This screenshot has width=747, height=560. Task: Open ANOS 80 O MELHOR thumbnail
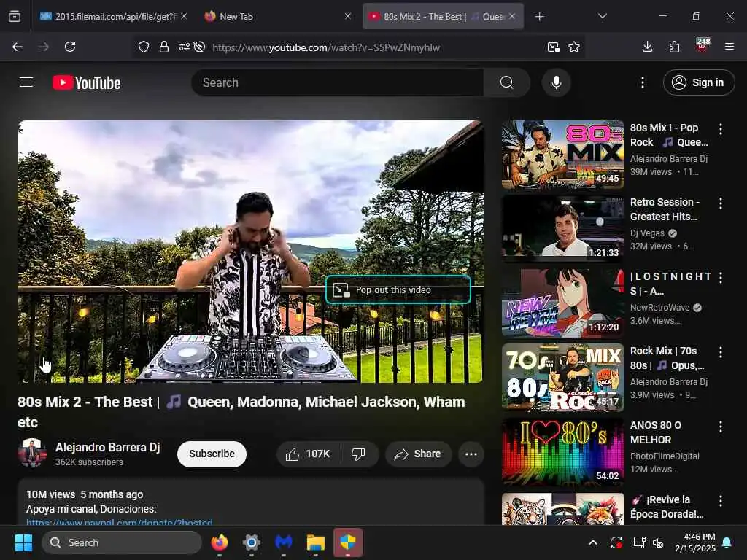[562, 451]
